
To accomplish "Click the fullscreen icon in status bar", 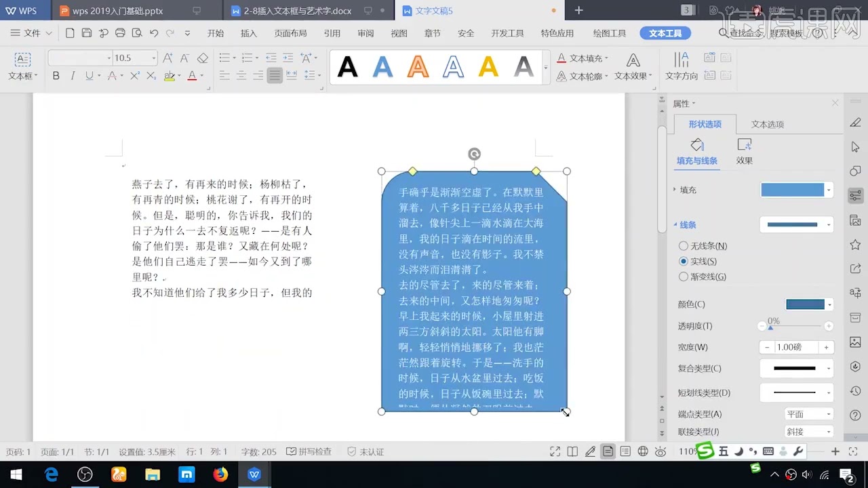I will (555, 451).
